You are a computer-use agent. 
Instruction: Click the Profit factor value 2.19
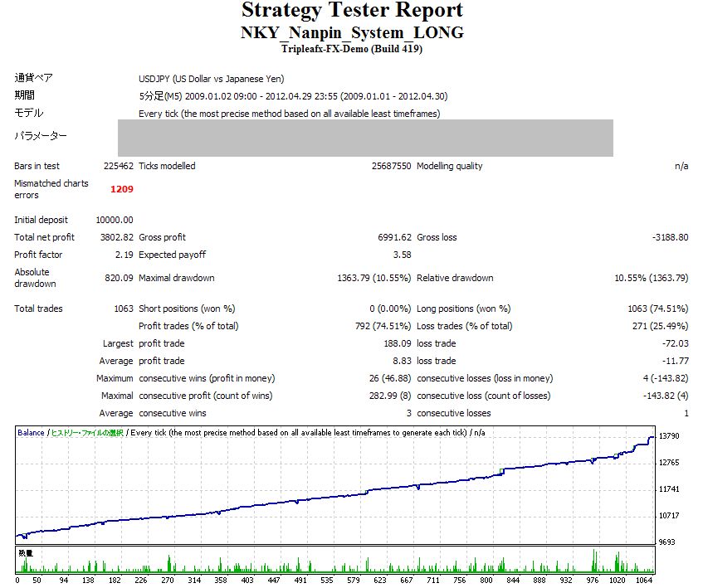[124, 255]
